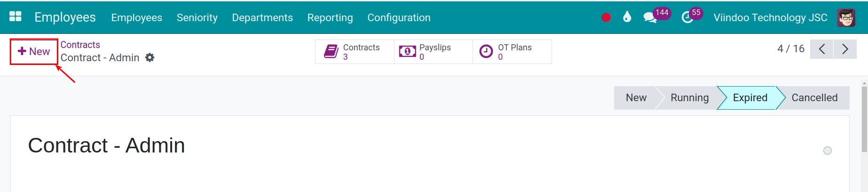The width and height of the screenshot is (868, 192).
Task: Click the water droplet icon in navbar
Action: click(627, 17)
